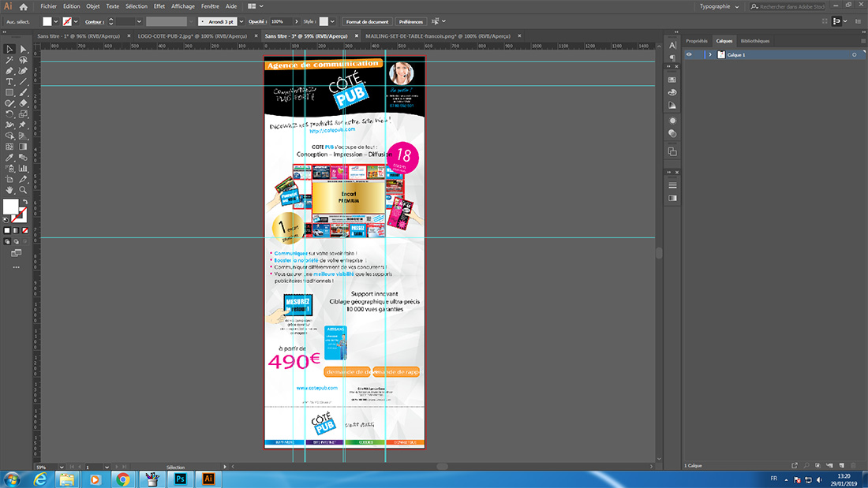The height and width of the screenshot is (488, 868).
Task: Switch to the Bibliothèques tab
Action: coord(755,41)
